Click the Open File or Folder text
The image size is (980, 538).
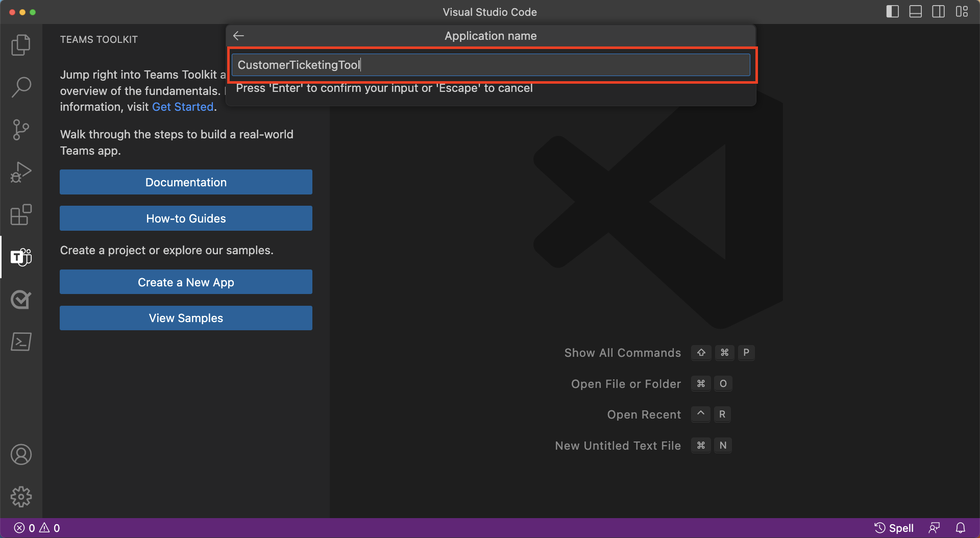[626, 384]
